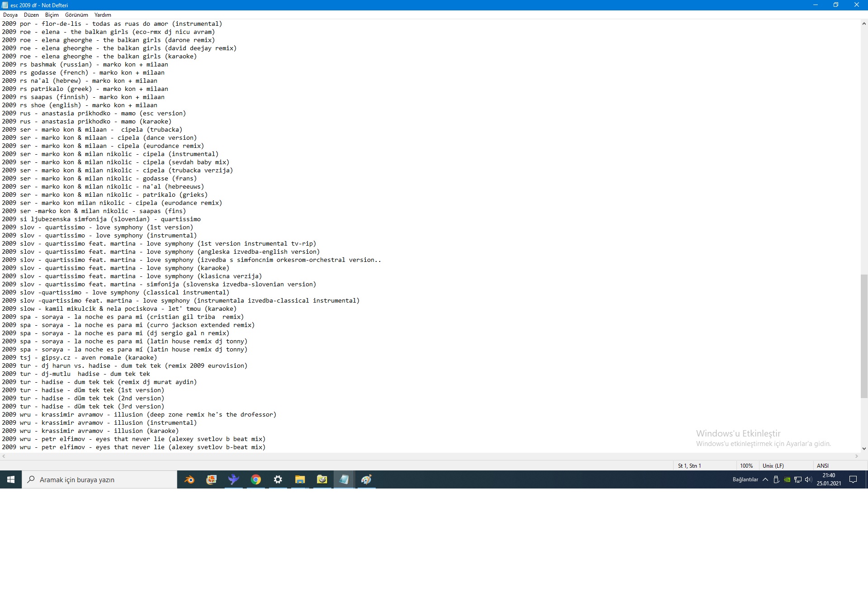Image resolution: width=868 pixels, height=612 pixels.
Task: Click the Blender icon in taskbar
Action: [189, 479]
